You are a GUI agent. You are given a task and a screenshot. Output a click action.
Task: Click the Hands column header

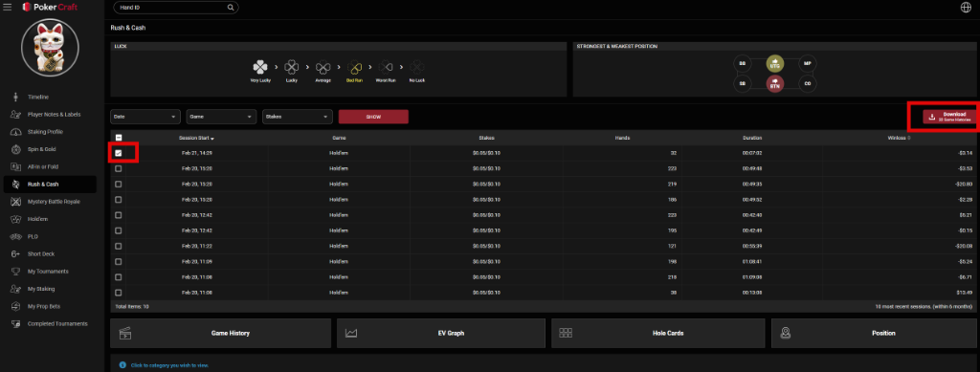point(622,138)
